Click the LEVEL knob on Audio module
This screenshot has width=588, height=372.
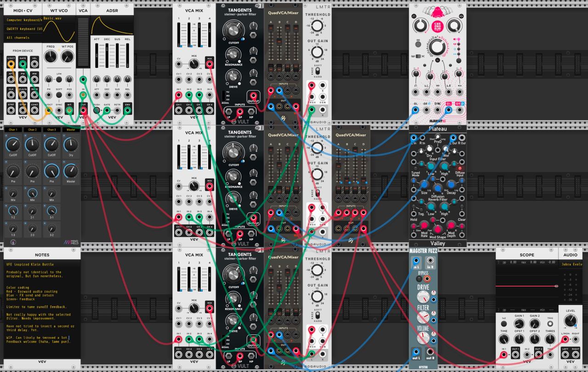571,320
